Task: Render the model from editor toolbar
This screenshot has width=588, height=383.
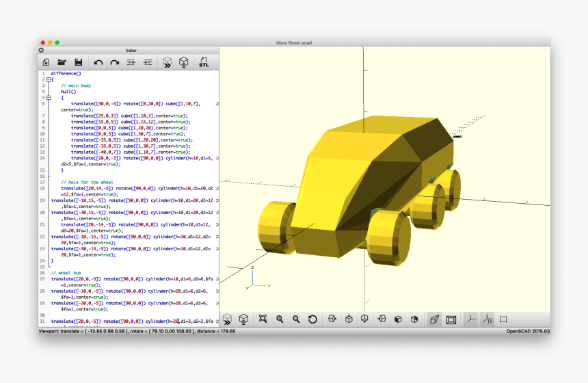Action: (x=183, y=62)
